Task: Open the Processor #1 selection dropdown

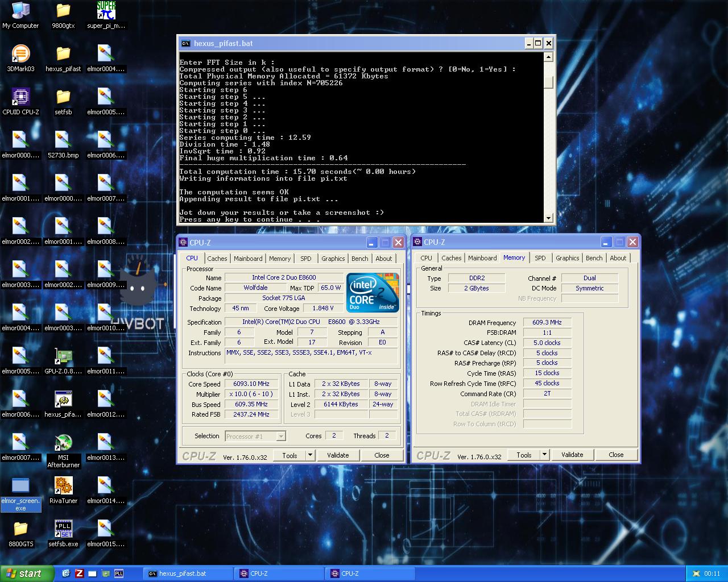Action: (x=255, y=436)
